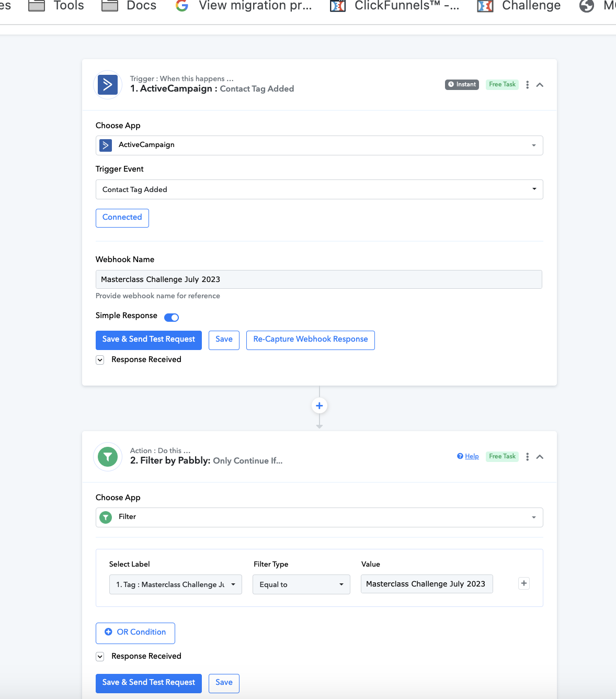Image resolution: width=616 pixels, height=699 pixels.
Task: Click the filter Value input field
Action: click(427, 584)
